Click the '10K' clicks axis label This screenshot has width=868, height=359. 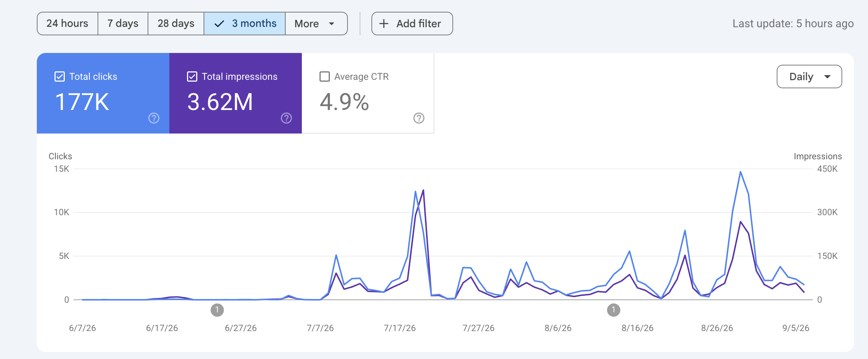[x=61, y=212]
